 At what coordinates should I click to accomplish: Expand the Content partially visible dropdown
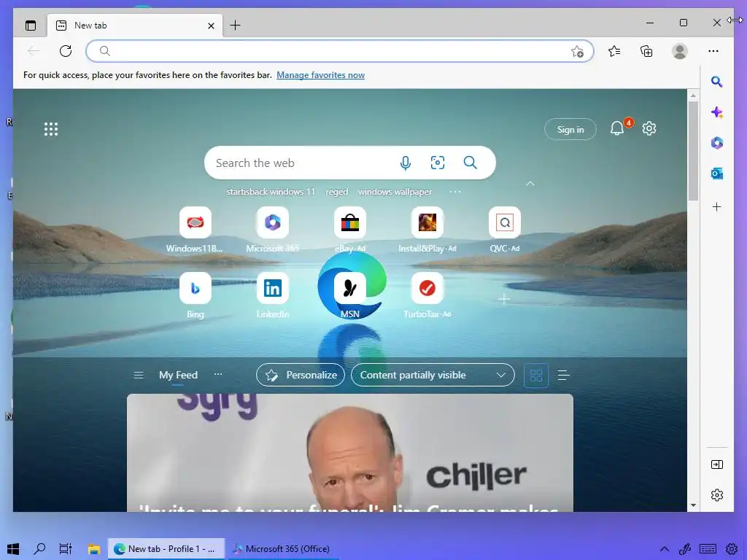pos(433,376)
